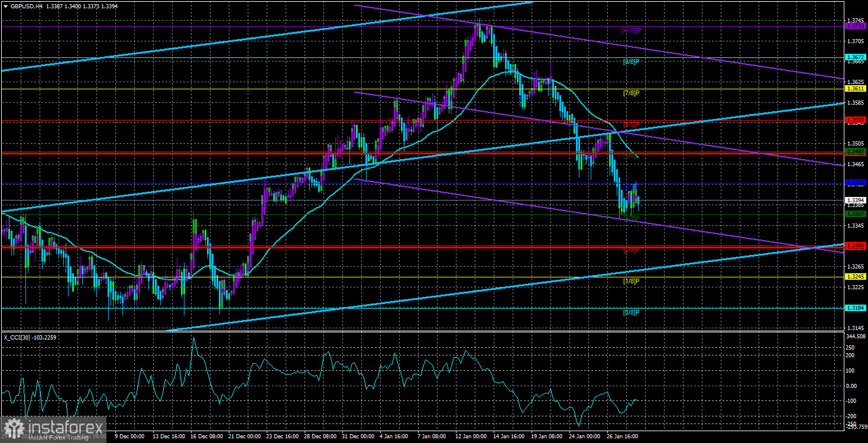Image resolution: width=868 pixels, height=443 pixels.
Task: Click the [0/8]P Murray level label
Action: click(x=631, y=312)
